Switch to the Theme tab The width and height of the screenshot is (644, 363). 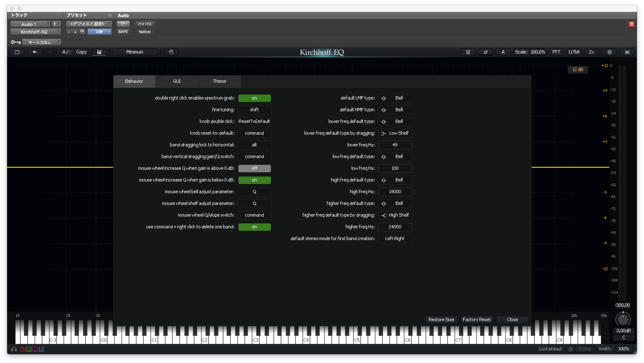pyautogui.click(x=219, y=81)
